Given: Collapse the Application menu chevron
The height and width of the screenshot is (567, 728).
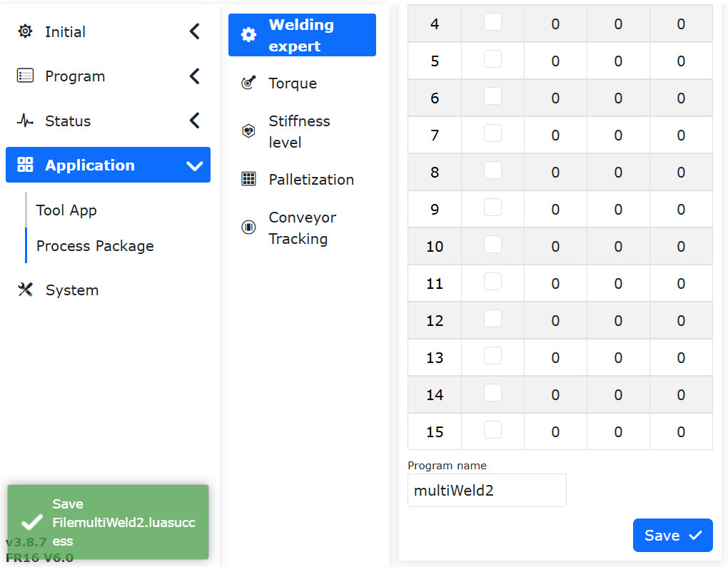Looking at the screenshot, I should click(195, 165).
